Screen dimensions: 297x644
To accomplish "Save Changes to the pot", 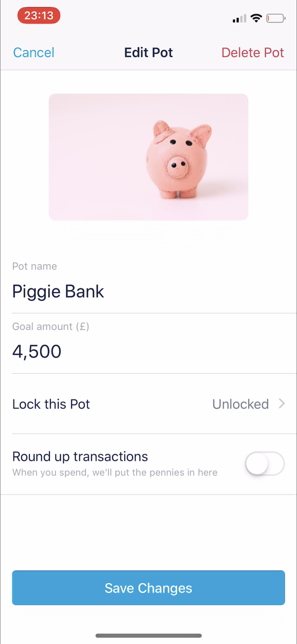I will pos(148,588).
